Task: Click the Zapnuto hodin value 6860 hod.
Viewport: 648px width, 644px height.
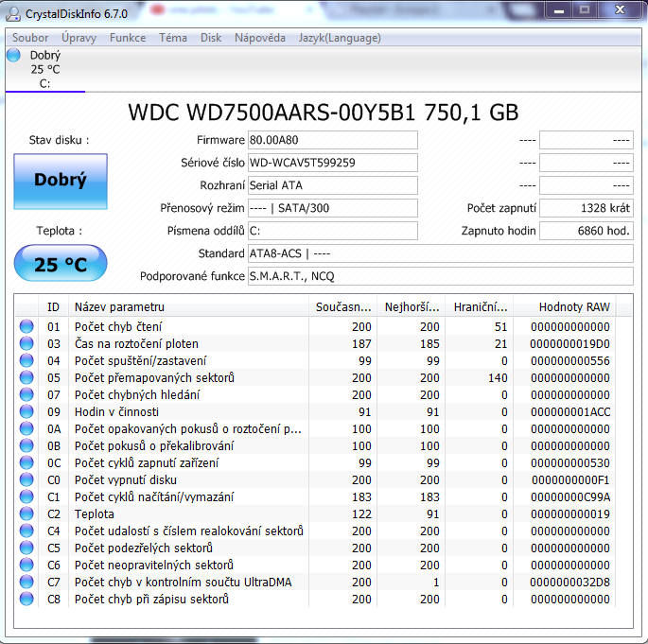Action: 587,231
